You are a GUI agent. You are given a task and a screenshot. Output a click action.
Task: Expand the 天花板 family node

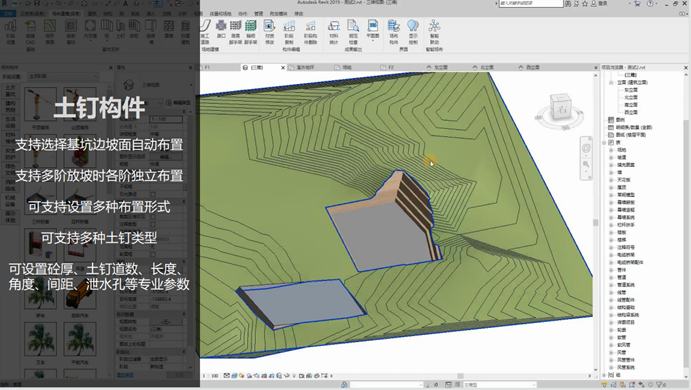[x=611, y=180]
